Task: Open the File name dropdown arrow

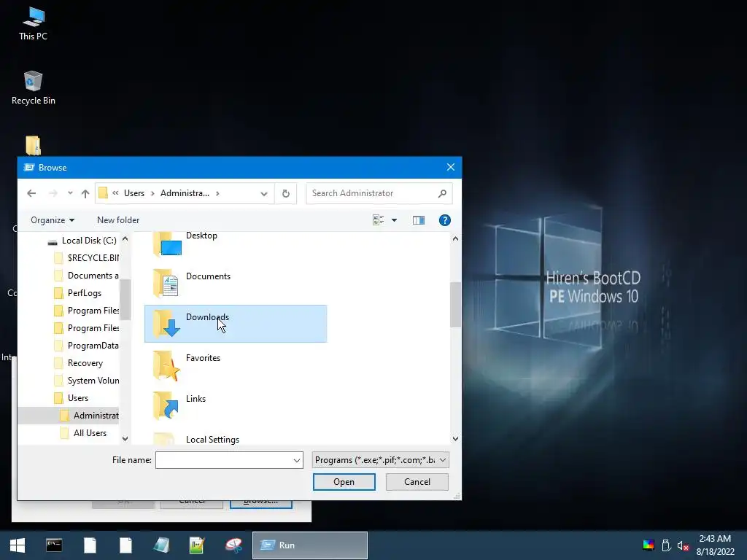Action: [x=296, y=460]
